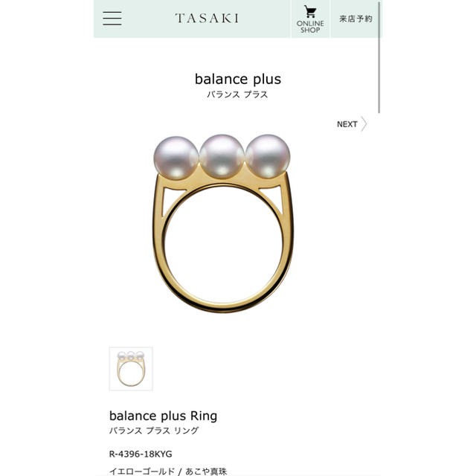Click the right pearl on main ring image
This screenshot has width=476, height=476.
[x=268, y=156]
